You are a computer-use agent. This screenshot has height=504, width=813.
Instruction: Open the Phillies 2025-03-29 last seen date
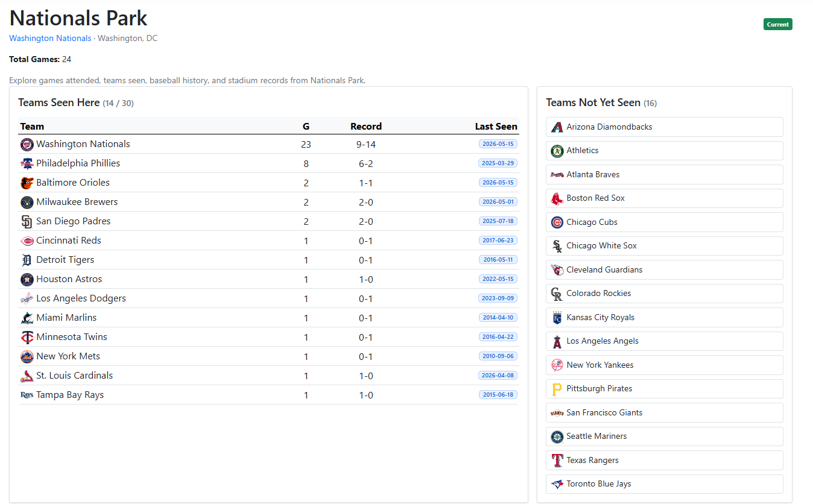[x=498, y=163]
